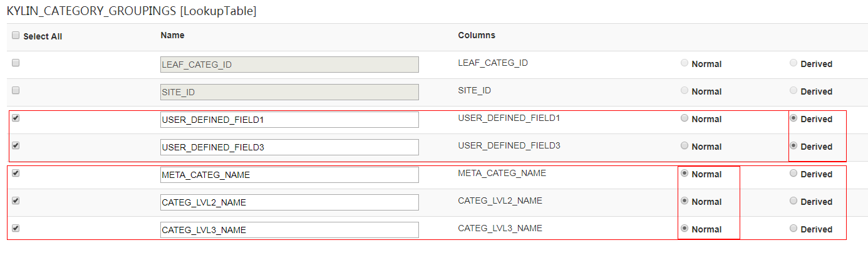Select Derived for CATEG_LVL3_NAME
This screenshot has width=868, height=255.
[x=793, y=229]
